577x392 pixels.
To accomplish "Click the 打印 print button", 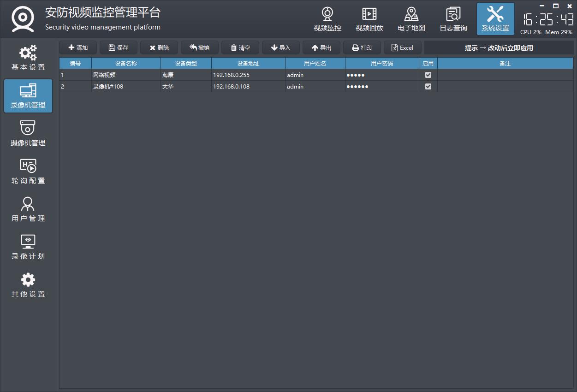I will 362,48.
